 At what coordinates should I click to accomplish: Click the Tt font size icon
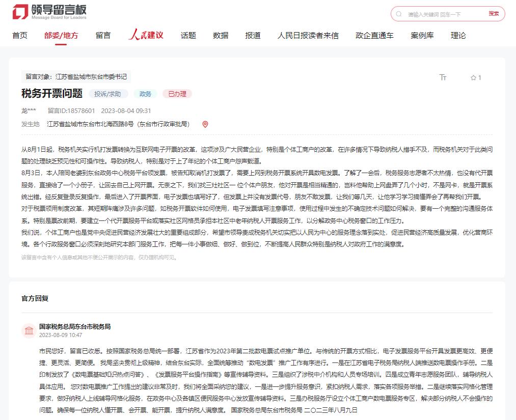point(443,77)
